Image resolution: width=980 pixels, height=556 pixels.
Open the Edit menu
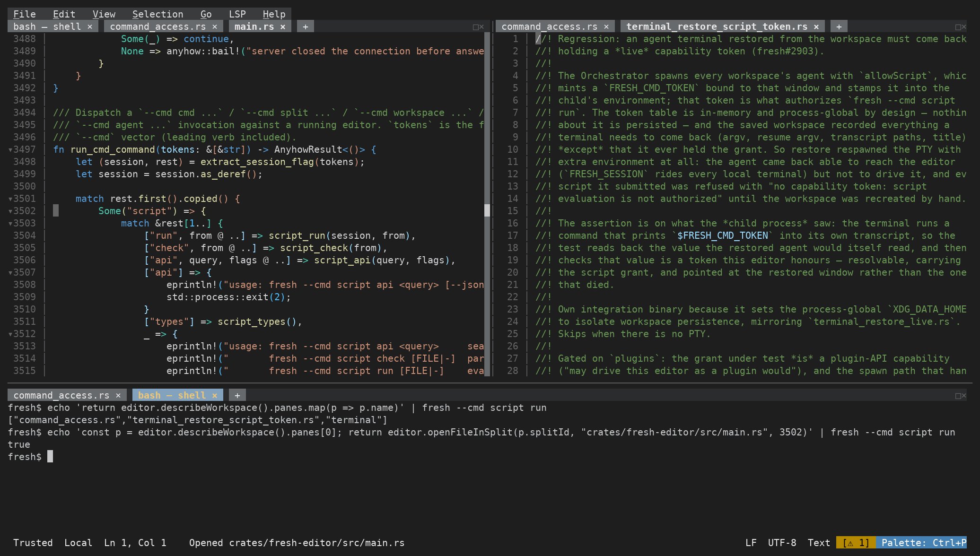pos(64,14)
